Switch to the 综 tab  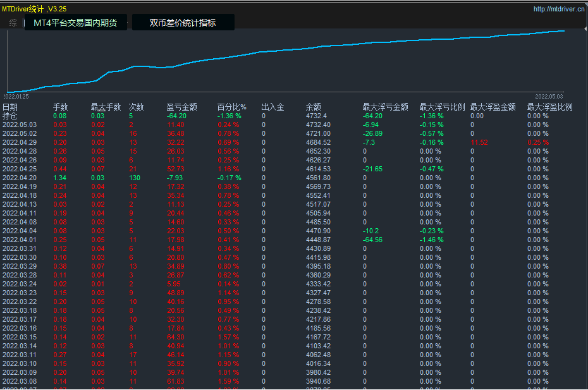[13, 23]
